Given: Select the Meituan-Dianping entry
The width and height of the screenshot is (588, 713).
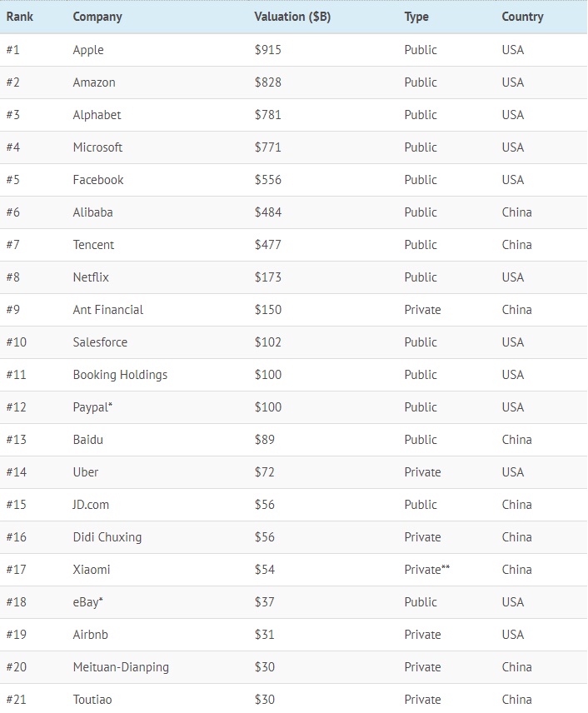Looking at the screenshot, I should pyautogui.click(x=121, y=667).
